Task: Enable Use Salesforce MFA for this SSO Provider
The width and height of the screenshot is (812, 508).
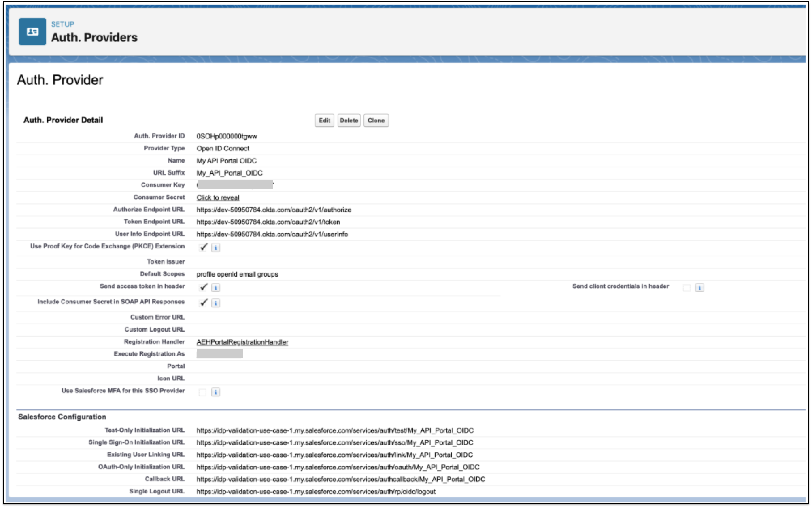Action: point(202,392)
